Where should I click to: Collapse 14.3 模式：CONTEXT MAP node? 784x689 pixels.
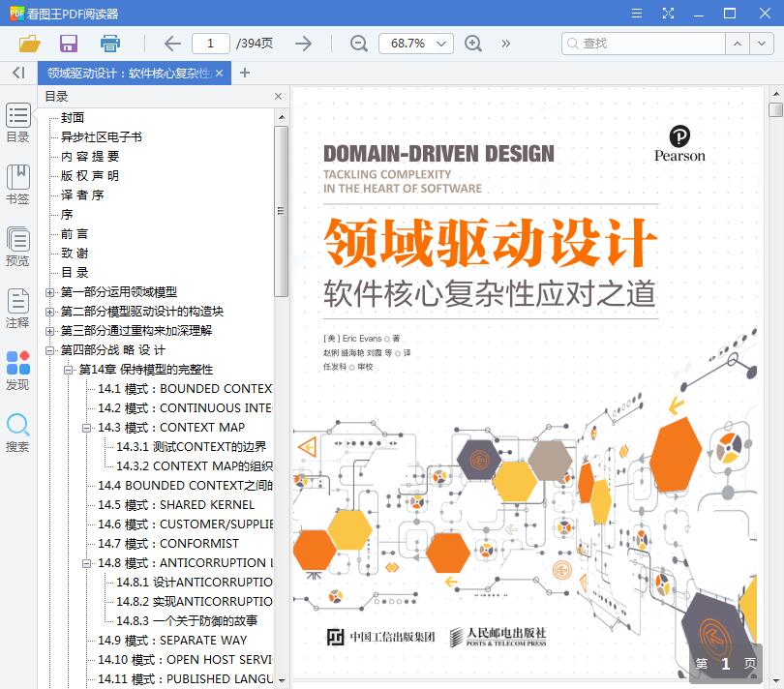coord(86,428)
